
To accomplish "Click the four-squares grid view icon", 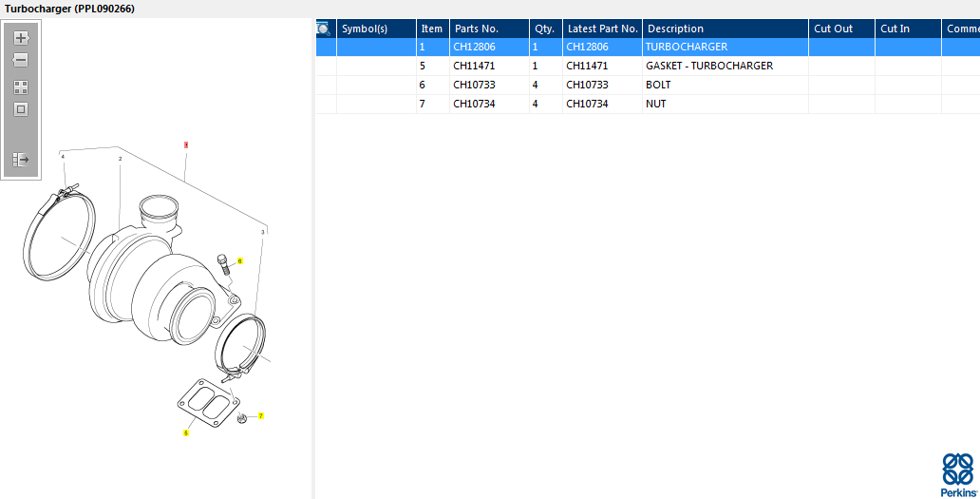I will point(21,86).
